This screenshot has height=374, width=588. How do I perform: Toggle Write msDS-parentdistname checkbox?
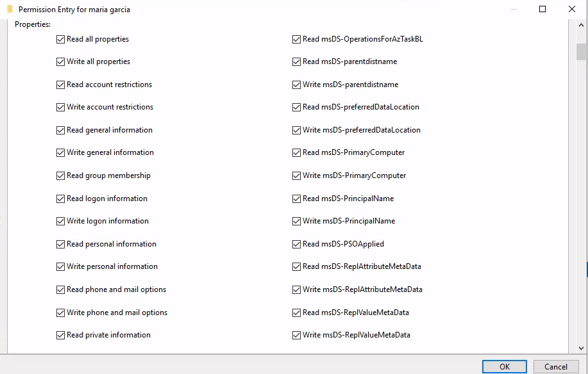(296, 85)
